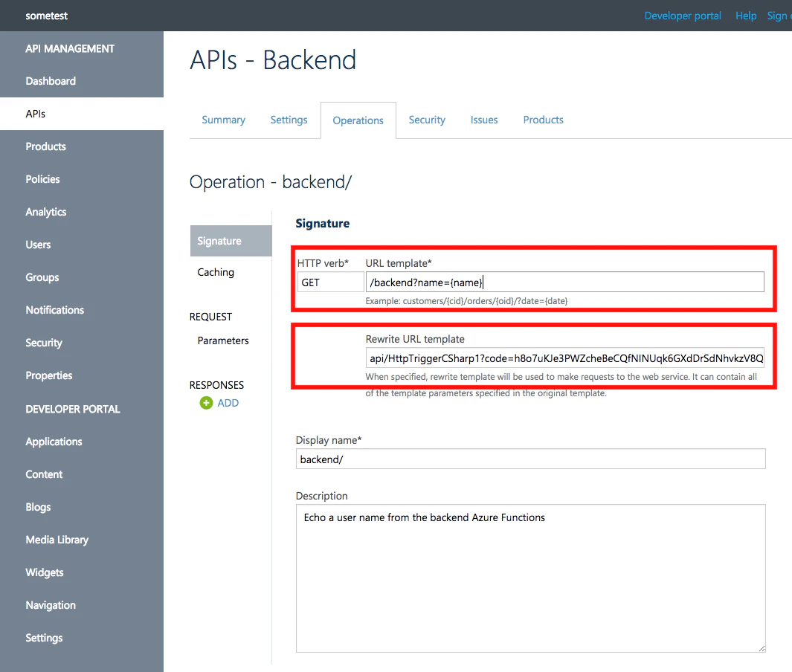The image size is (792, 672).
Task: Switch to the Products tab
Action: 543,120
